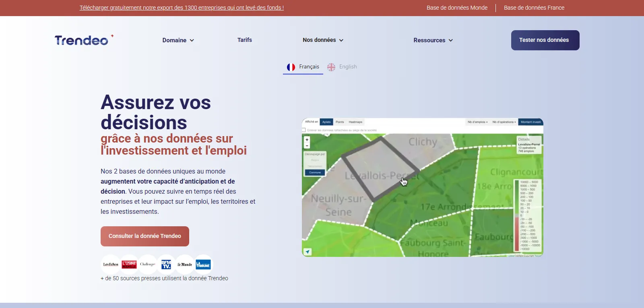Click the 'Clignancourt' map label
The image size is (644, 308).
click(516, 172)
